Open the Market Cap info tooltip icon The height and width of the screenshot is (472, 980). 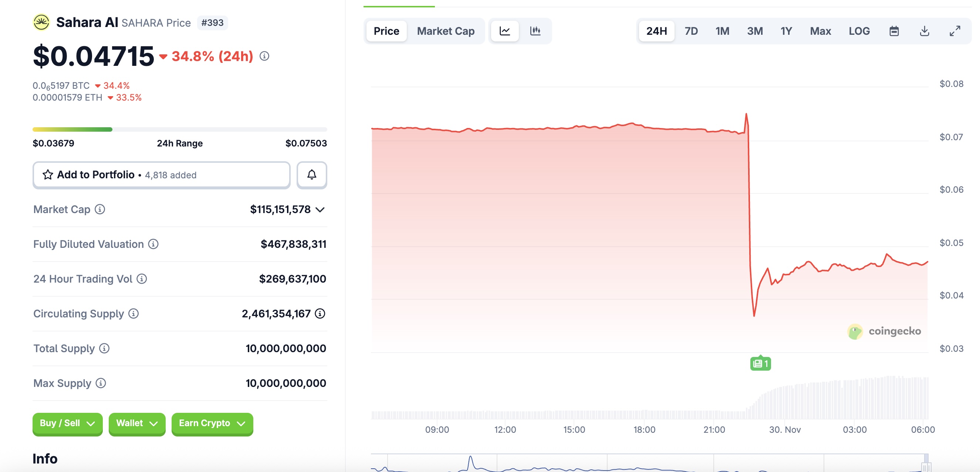tap(100, 209)
